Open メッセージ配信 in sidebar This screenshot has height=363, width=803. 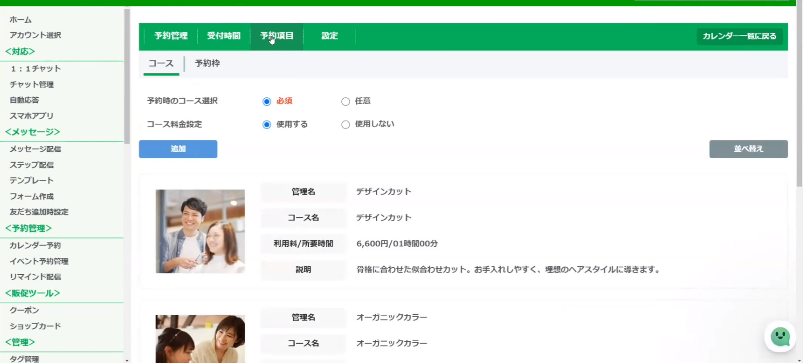[x=35, y=149]
